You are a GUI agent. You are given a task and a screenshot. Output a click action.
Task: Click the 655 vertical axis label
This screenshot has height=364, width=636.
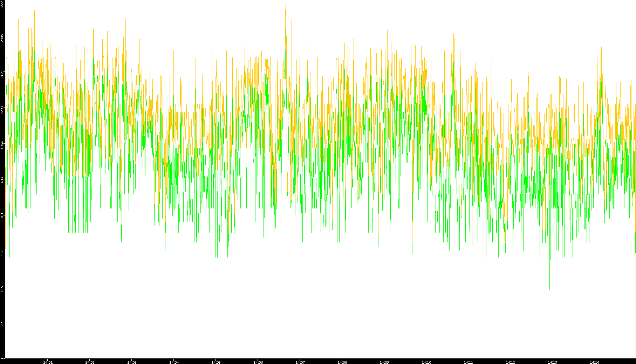[2, 288]
